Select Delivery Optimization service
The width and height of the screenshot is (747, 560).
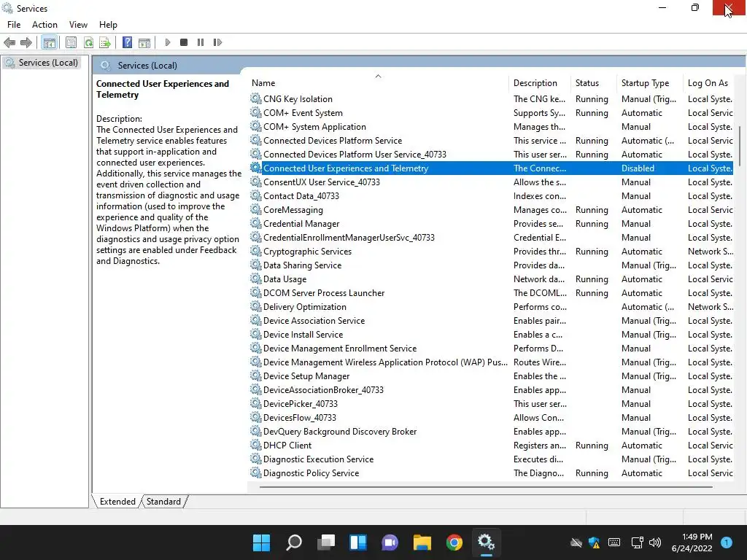pos(491,307)
